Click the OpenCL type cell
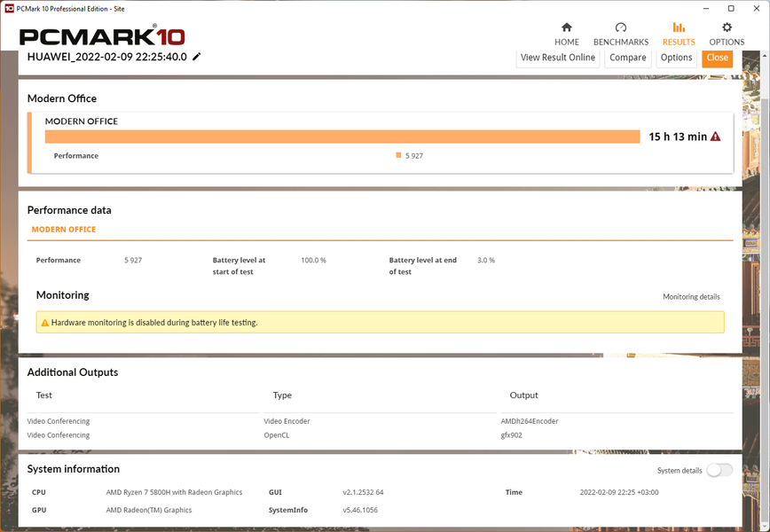Viewport: 770px width, 532px height. pos(277,434)
